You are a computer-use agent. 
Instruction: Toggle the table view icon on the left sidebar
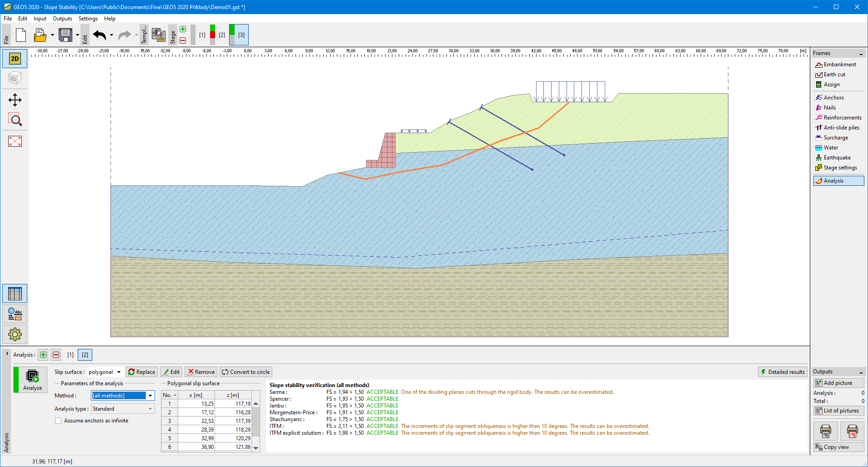15,294
